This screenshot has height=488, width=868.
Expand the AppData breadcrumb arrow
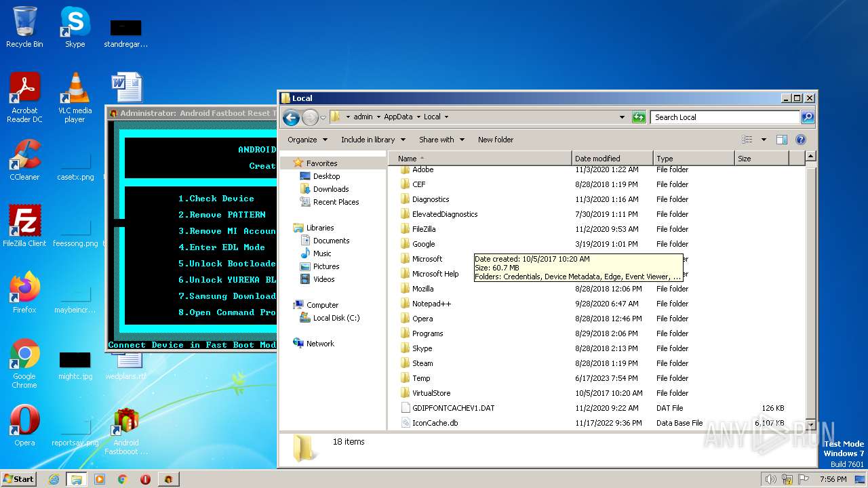pos(418,117)
